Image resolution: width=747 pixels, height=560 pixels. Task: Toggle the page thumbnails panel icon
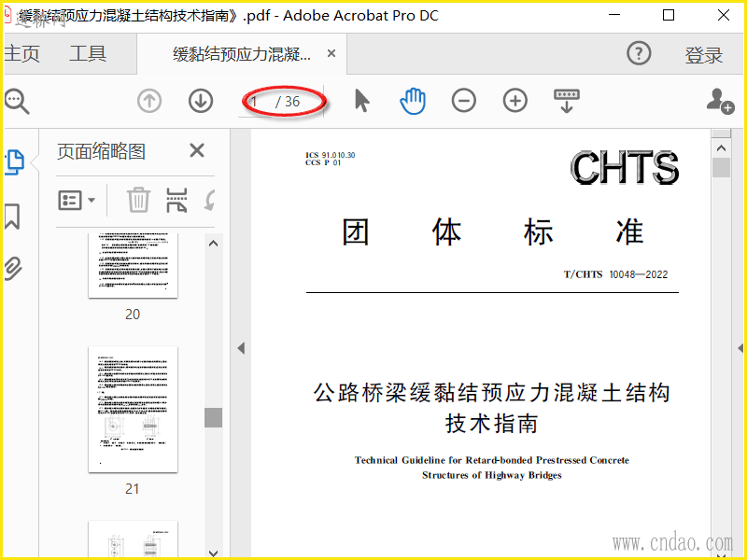[x=15, y=162]
